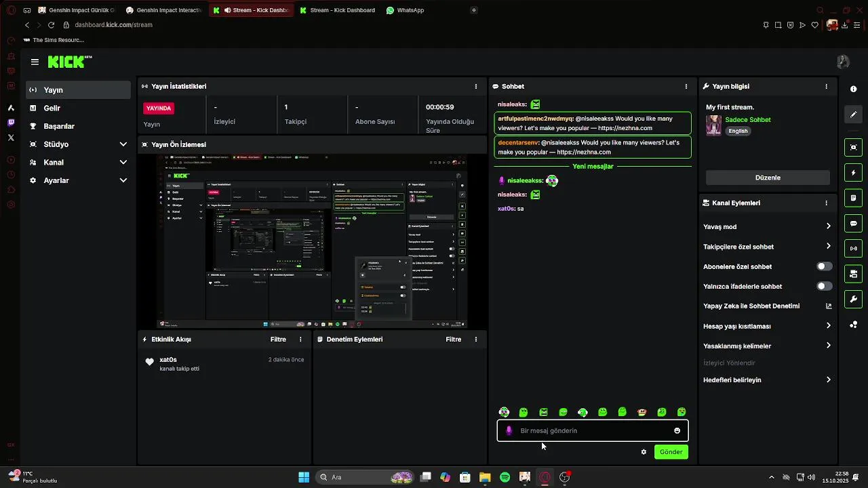This screenshot has height=488, width=868.
Task: Pick the last emote in the emote row
Action: [x=682, y=412]
